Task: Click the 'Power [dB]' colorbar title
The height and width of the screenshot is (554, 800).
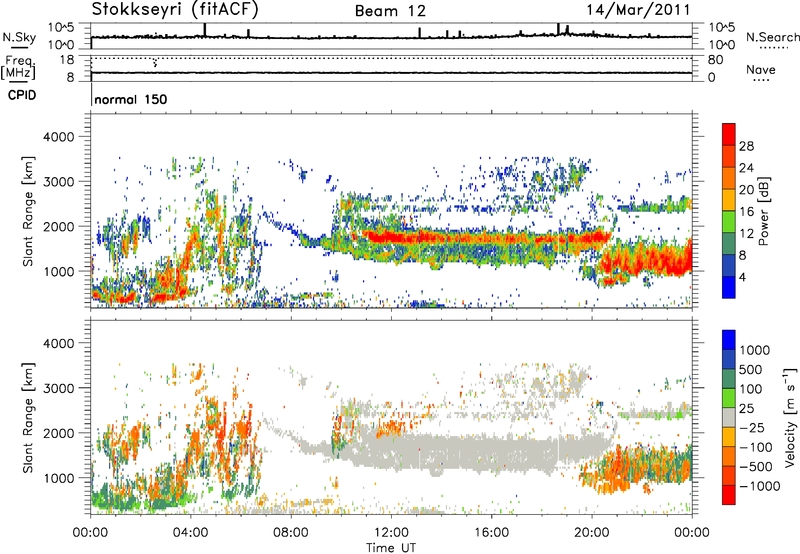Action: click(763, 211)
